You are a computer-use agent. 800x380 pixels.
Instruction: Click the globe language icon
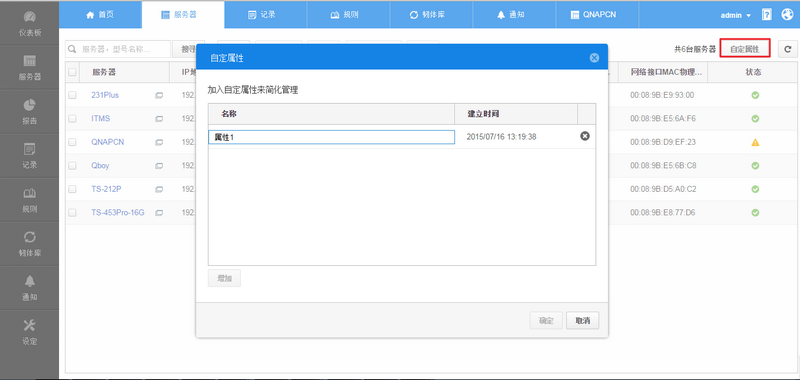787,14
